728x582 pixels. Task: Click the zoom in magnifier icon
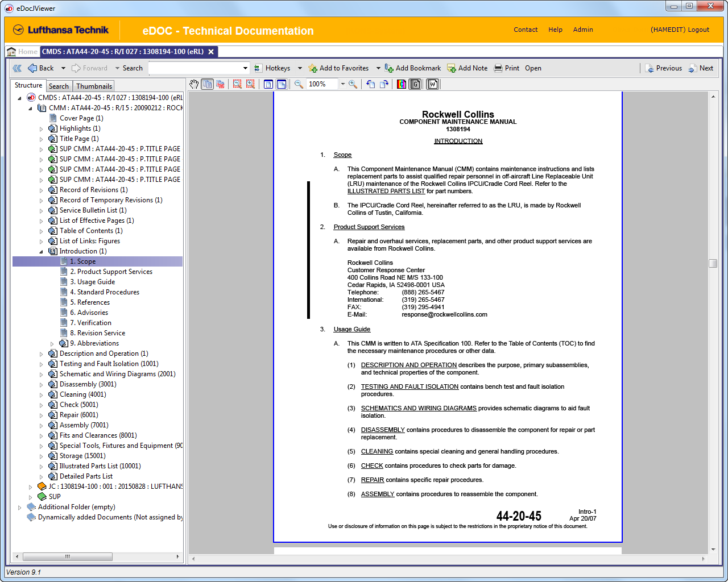pyautogui.click(x=353, y=84)
